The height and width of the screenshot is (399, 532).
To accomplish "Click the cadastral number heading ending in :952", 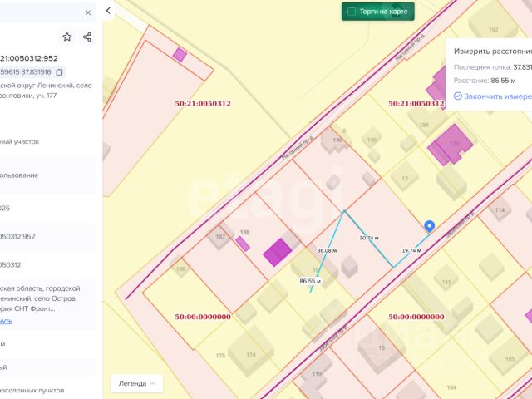I will (29, 58).
